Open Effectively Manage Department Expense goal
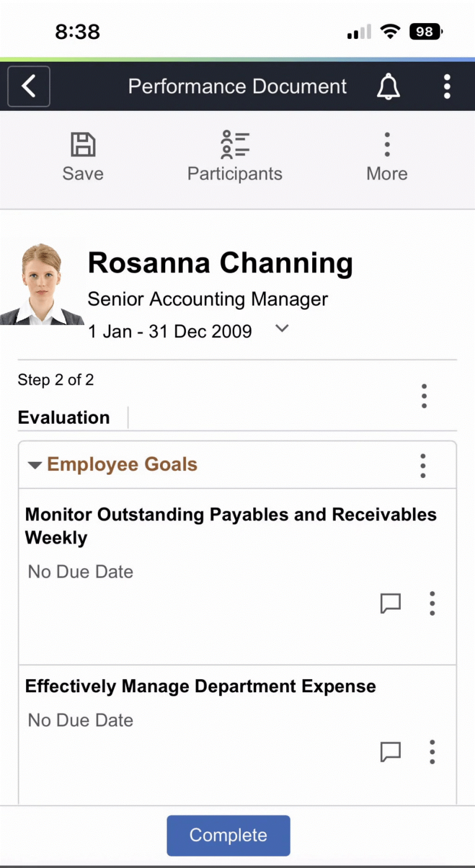The width and height of the screenshot is (475, 868). pyautogui.click(x=200, y=687)
